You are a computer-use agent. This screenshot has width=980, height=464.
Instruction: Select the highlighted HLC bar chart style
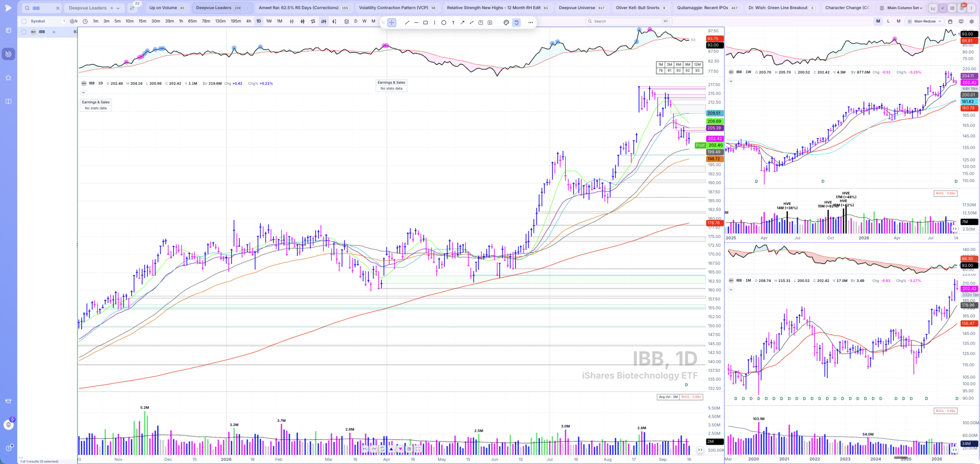pyautogui.click(x=324, y=21)
